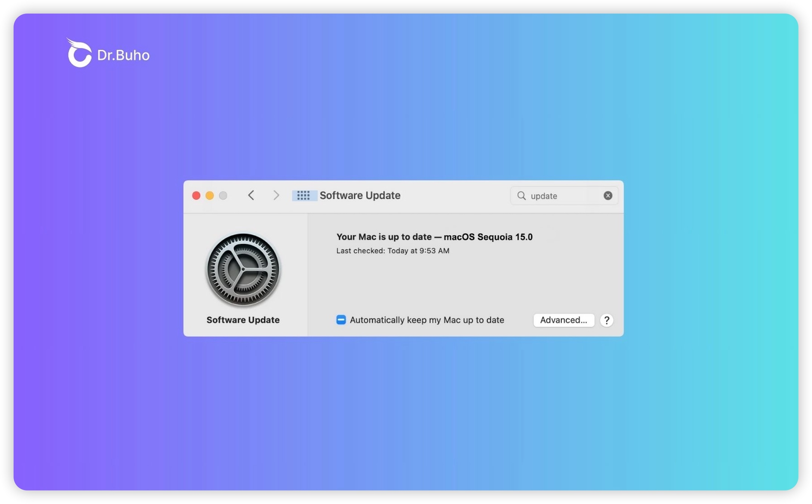This screenshot has height=504, width=812.
Task: Open the Advanced... options
Action: tap(563, 320)
